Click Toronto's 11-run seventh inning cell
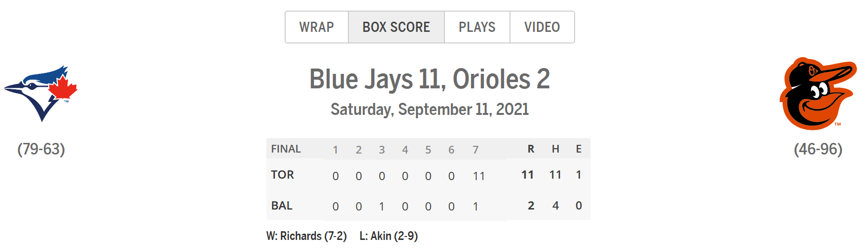868x252 pixels. click(x=478, y=176)
